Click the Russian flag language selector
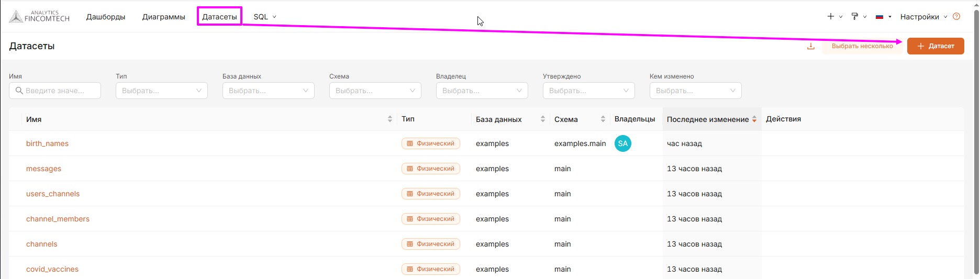The image size is (980, 279). [x=880, y=17]
